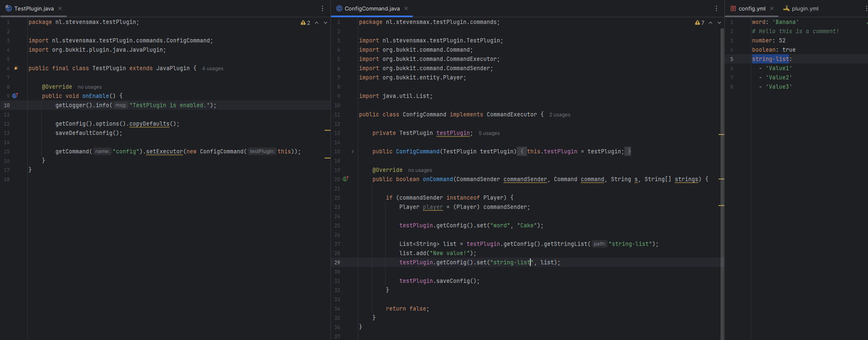The width and height of the screenshot is (868, 340).
Task: Close the ConfigCommand.java editor tab
Action: [406, 8]
